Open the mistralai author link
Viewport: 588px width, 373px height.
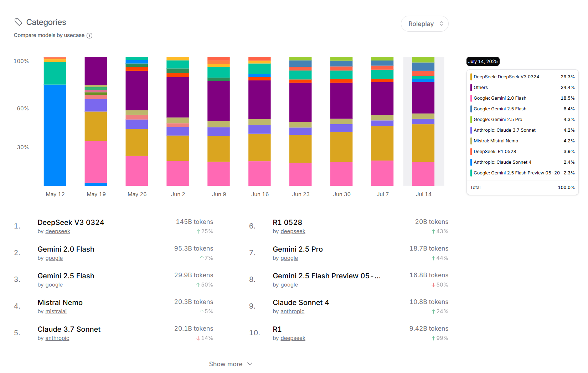(56, 311)
